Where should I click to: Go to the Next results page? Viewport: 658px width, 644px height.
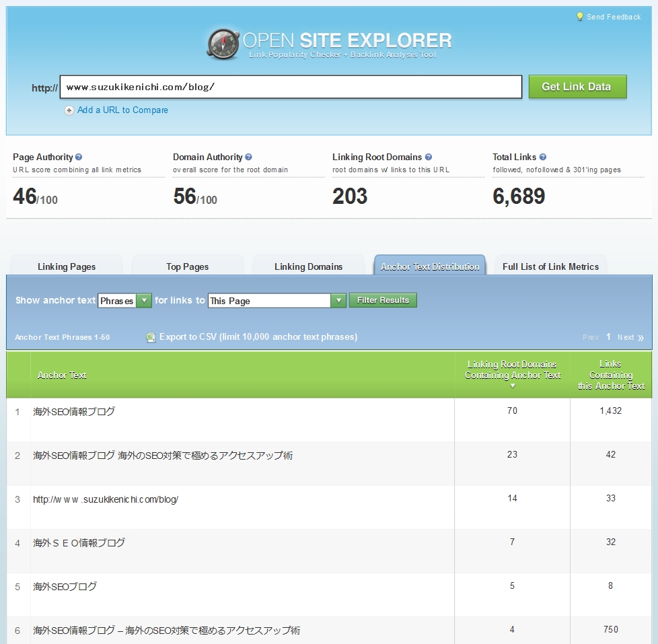point(626,337)
